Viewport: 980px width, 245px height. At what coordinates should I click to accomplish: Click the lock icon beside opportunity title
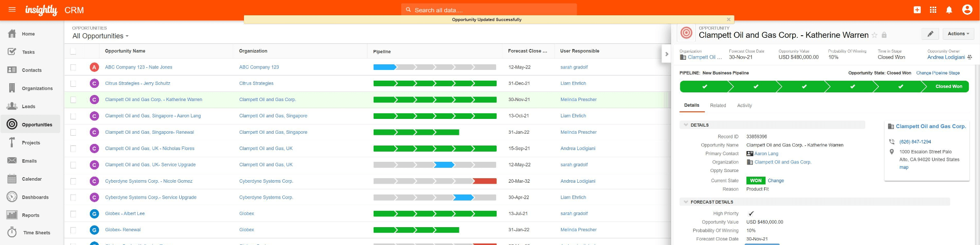884,35
